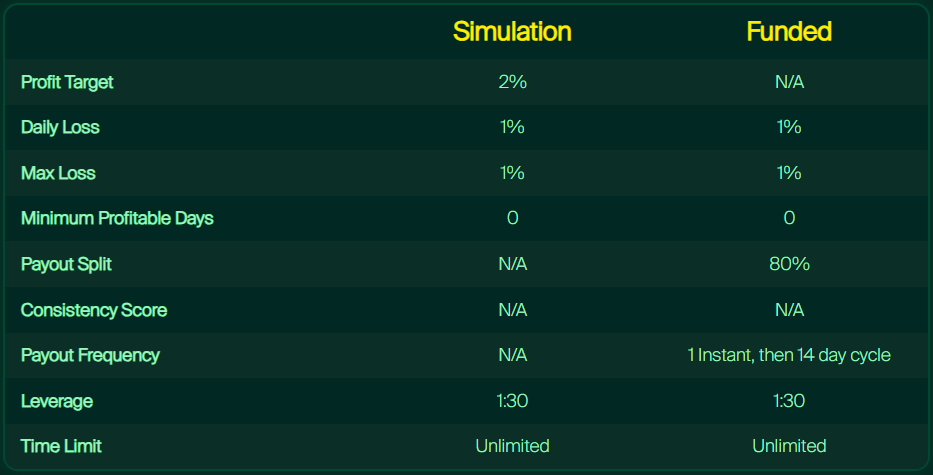Select the Simulation Daily Loss 1% value

512,127
